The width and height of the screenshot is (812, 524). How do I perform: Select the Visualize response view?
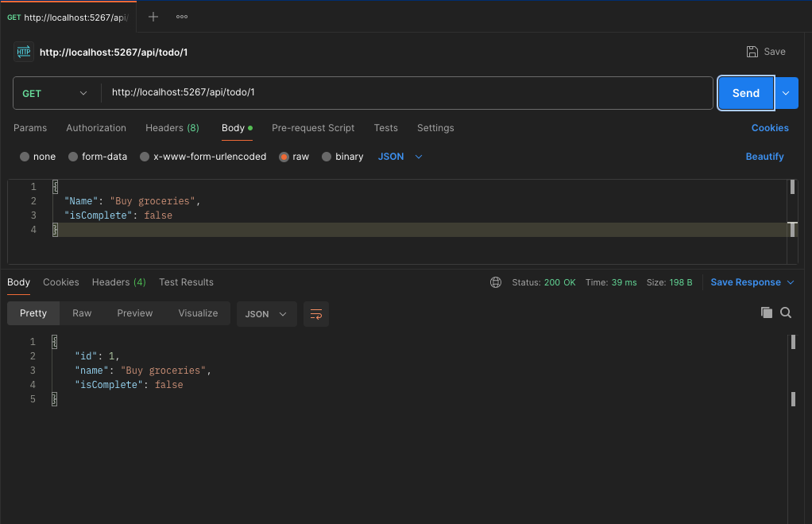pos(198,313)
